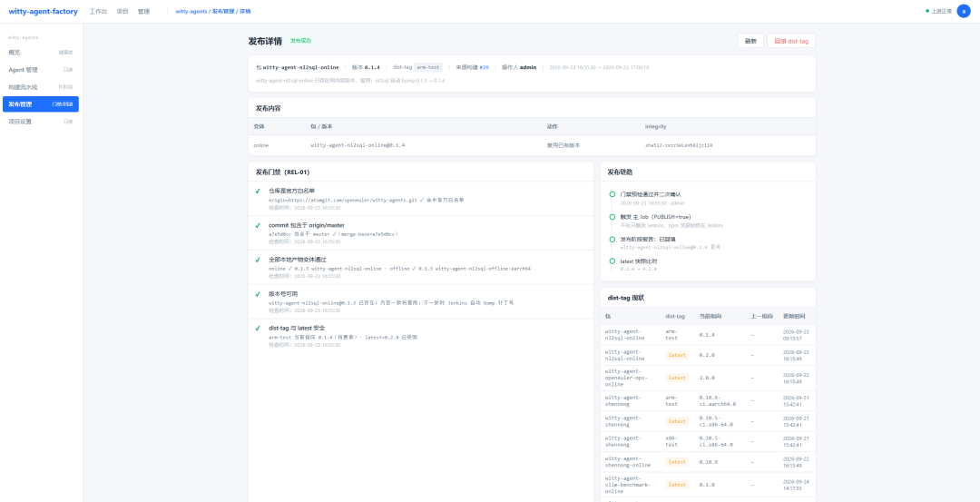
Task: Click the checkmark beside 全部本地产物变体通过
Action: pos(258,260)
